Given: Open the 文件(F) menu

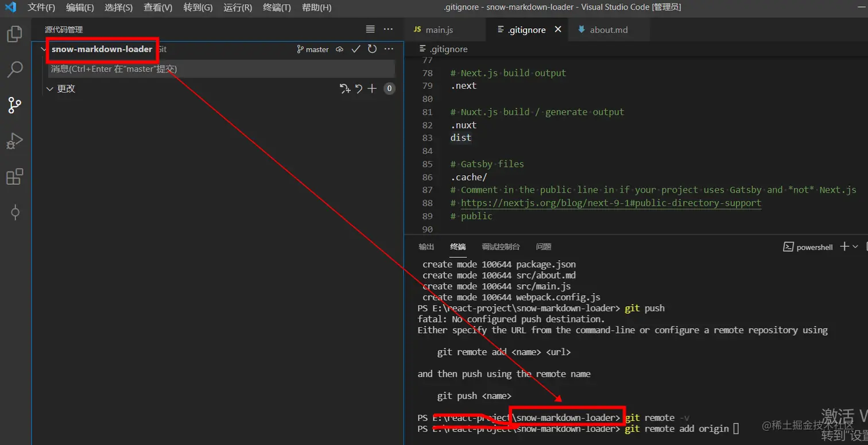Looking at the screenshot, I should coord(41,7).
